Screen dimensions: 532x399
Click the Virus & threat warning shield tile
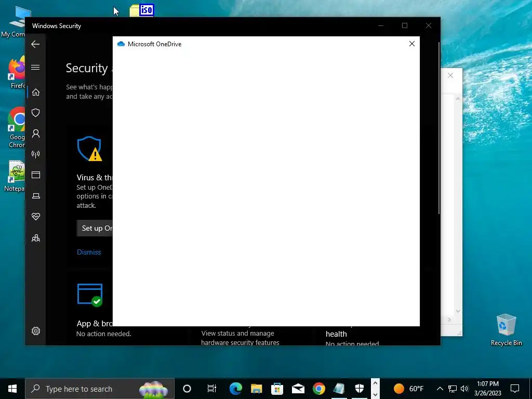point(89,149)
